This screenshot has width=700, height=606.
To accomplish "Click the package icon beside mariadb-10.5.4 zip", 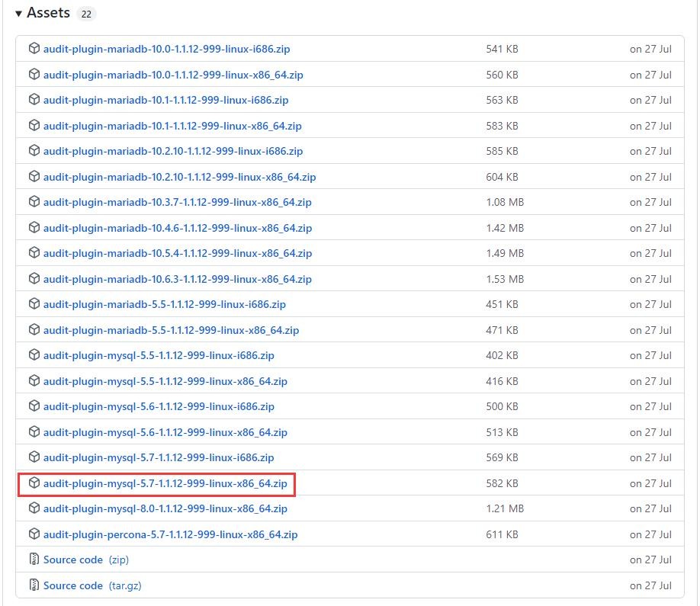I will point(34,252).
